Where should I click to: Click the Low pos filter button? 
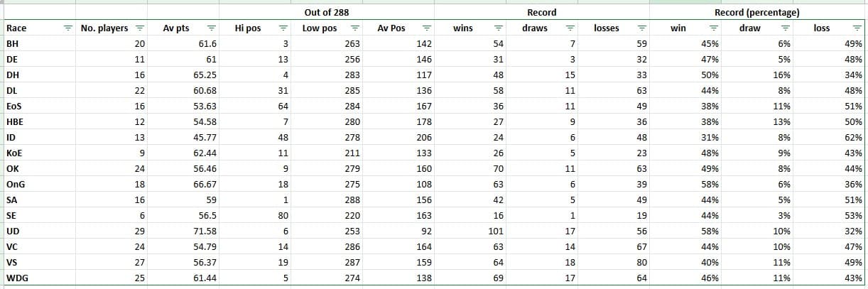pyautogui.click(x=354, y=28)
